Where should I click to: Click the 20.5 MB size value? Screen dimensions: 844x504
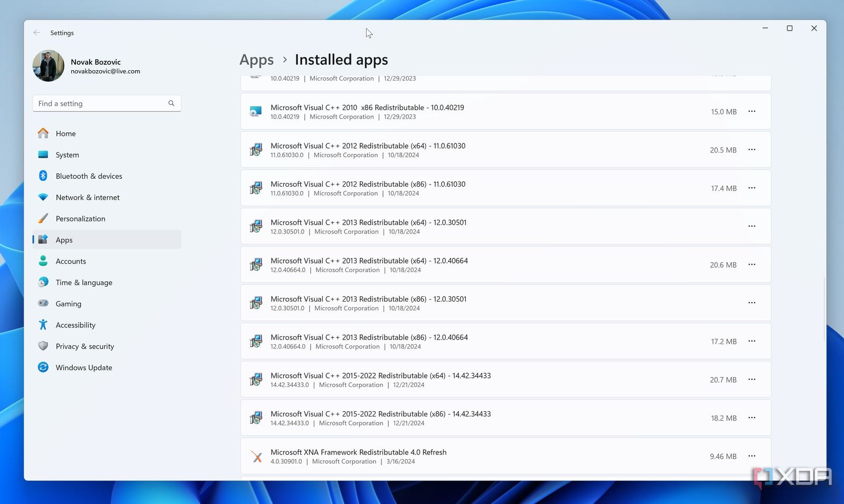tap(723, 150)
